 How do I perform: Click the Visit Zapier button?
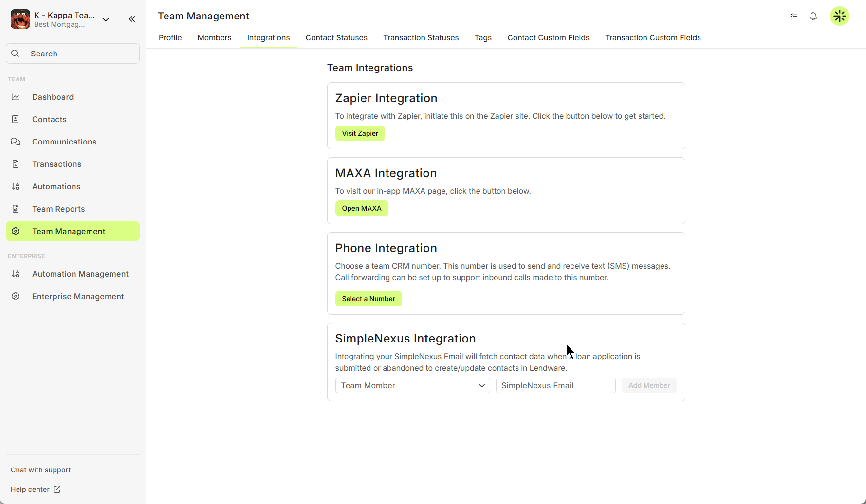[360, 133]
